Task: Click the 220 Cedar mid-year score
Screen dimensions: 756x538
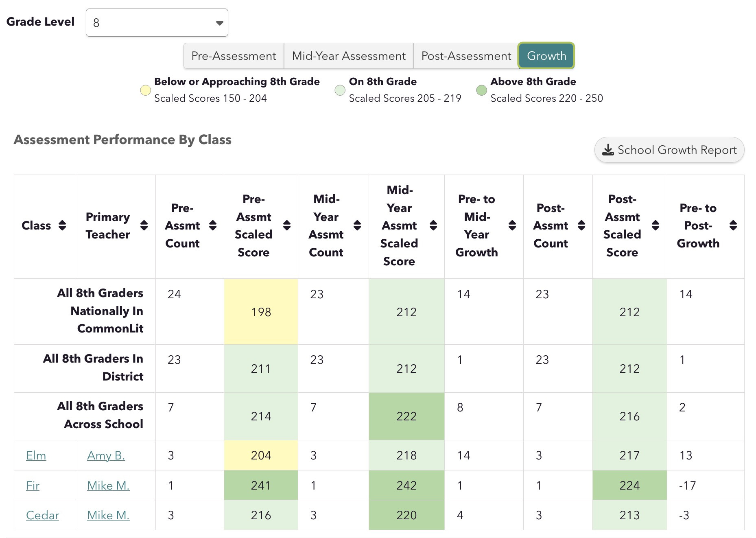Action: [406, 515]
